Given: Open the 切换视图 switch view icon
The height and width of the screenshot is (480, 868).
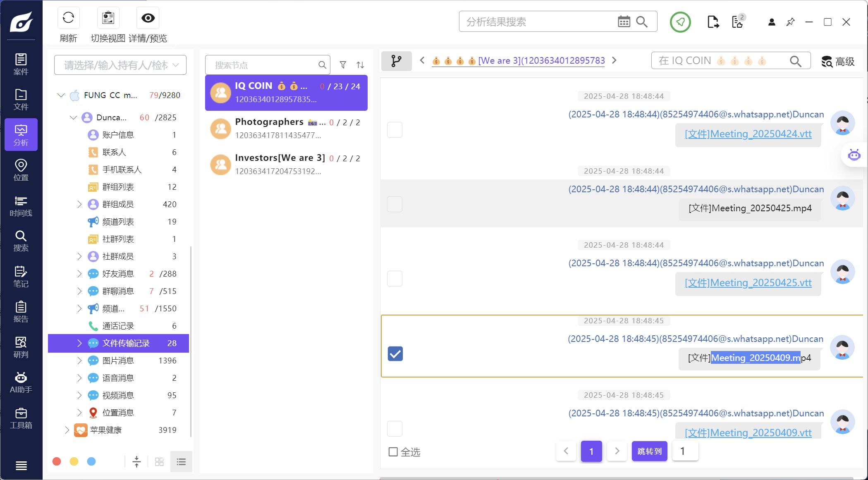Looking at the screenshot, I should [108, 18].
